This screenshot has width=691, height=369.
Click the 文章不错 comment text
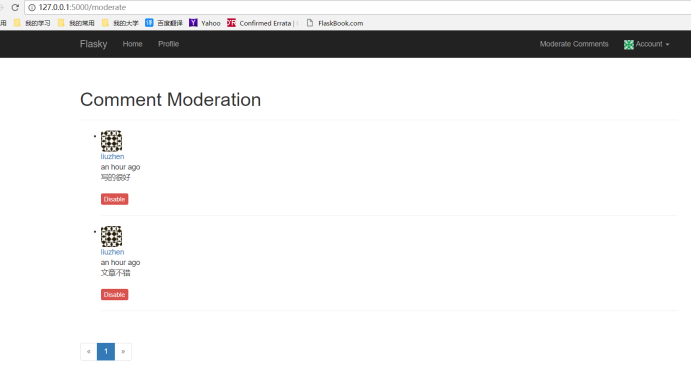tap(115, 273)
